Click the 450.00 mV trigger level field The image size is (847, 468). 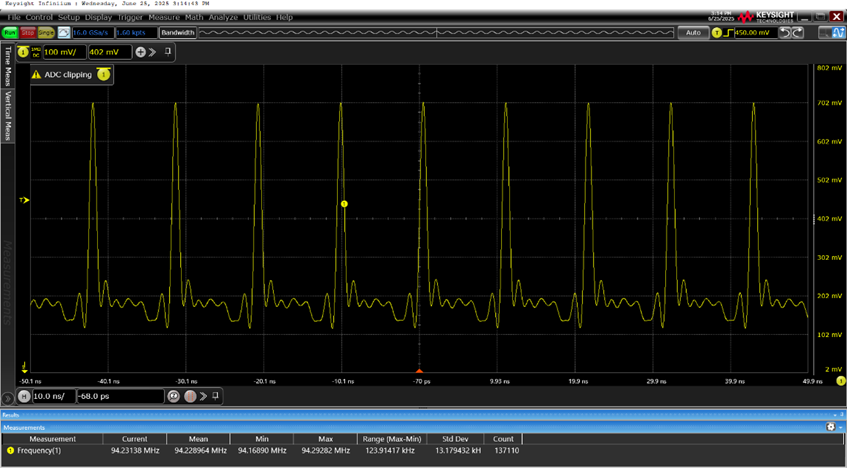click(755, 33)
